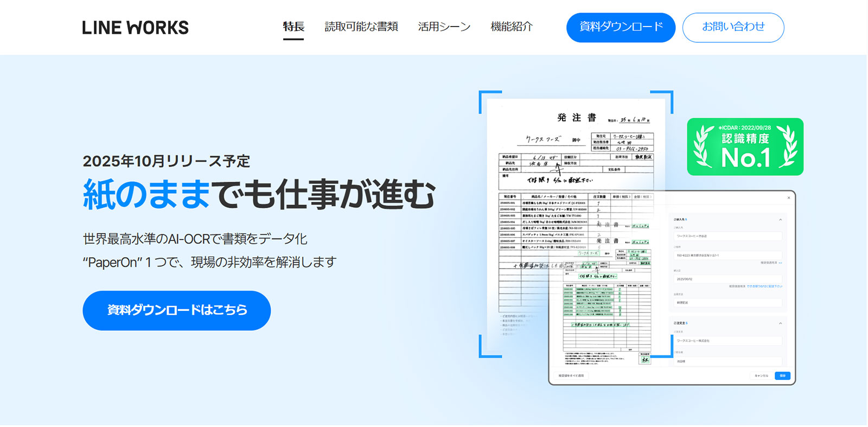868x427 pixels.
Task: Collapse the ご納入先 section chevron
Action: pyautogui.click(x=780, y=220)
